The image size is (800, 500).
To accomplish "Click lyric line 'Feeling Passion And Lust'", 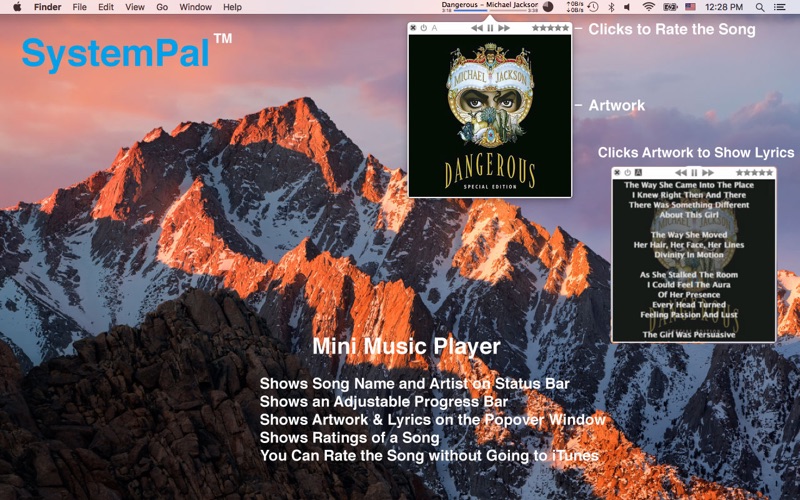I will [x=689, y=315].
